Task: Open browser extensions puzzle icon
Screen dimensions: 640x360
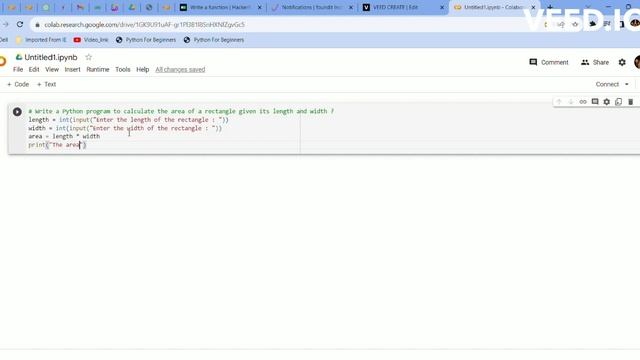Action: point(592,24)
